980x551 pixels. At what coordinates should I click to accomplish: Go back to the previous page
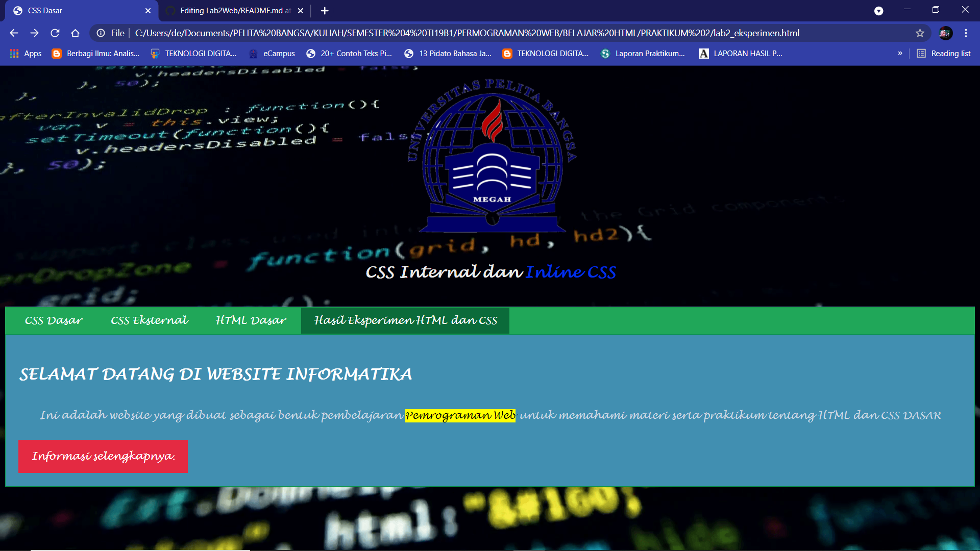13,33
